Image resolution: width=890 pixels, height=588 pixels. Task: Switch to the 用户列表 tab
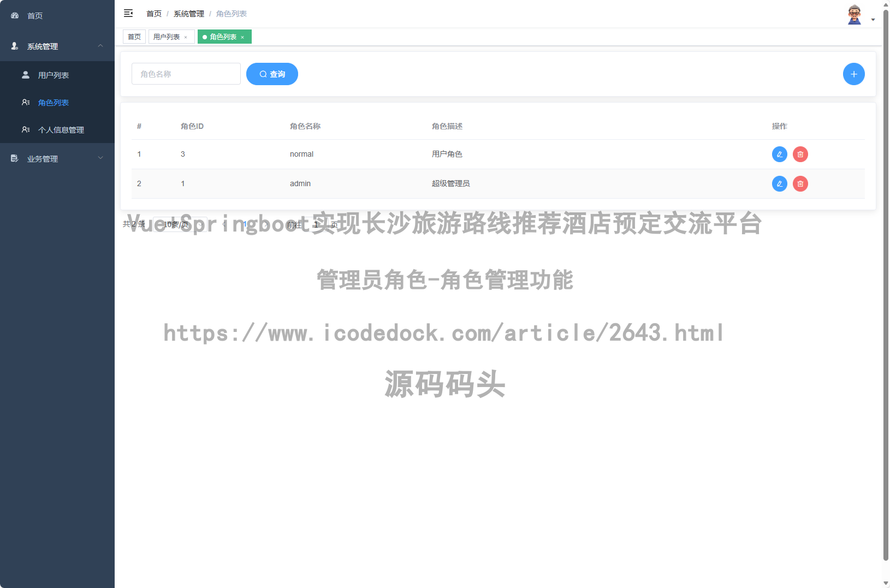(167, 37)
